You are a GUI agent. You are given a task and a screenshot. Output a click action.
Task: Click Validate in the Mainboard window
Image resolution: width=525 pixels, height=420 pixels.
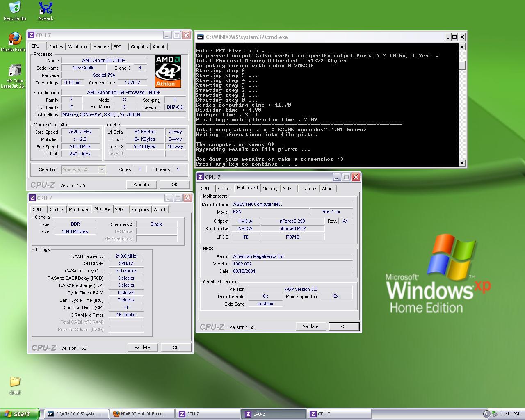tap(310, 326)
